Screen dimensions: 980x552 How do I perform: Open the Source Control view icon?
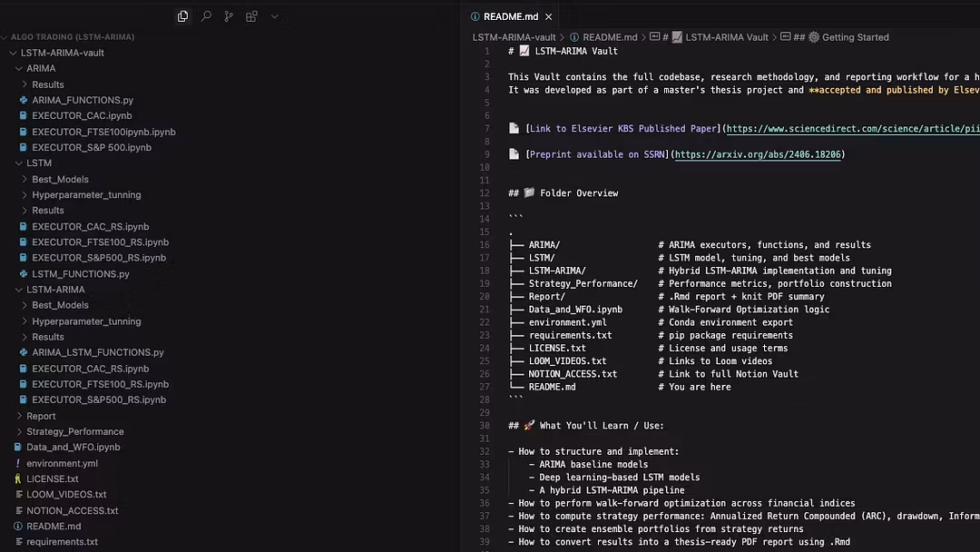[229, 16]
